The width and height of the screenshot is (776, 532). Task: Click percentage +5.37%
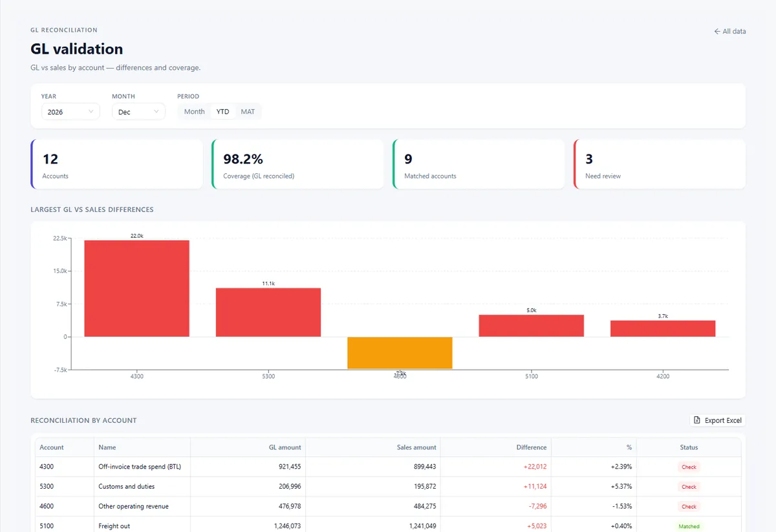(621, 487)
